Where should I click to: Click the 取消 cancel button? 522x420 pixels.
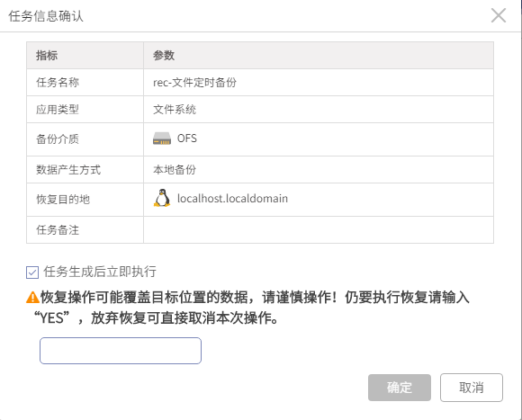pos(472,388)
